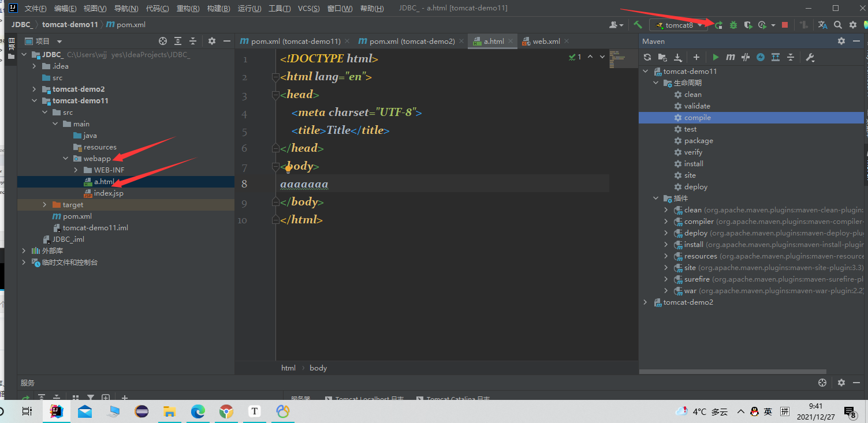The image size is (868, 423).
Task: Open profiler run options dropdown arrow
Action: [773, 25]
